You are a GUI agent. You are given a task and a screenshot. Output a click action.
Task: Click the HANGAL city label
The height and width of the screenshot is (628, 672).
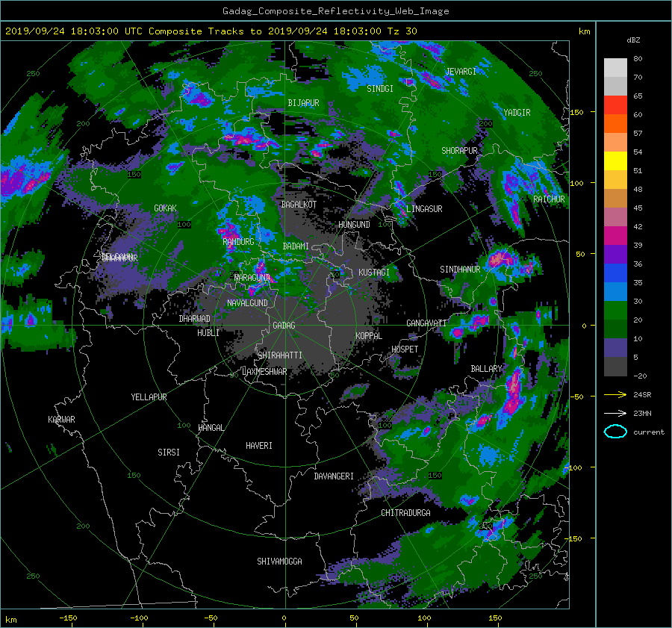click(x=211, y=428)
